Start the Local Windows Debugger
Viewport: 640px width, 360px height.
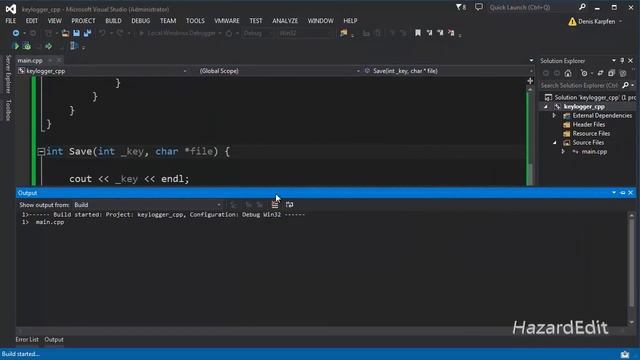pos(178,33)
